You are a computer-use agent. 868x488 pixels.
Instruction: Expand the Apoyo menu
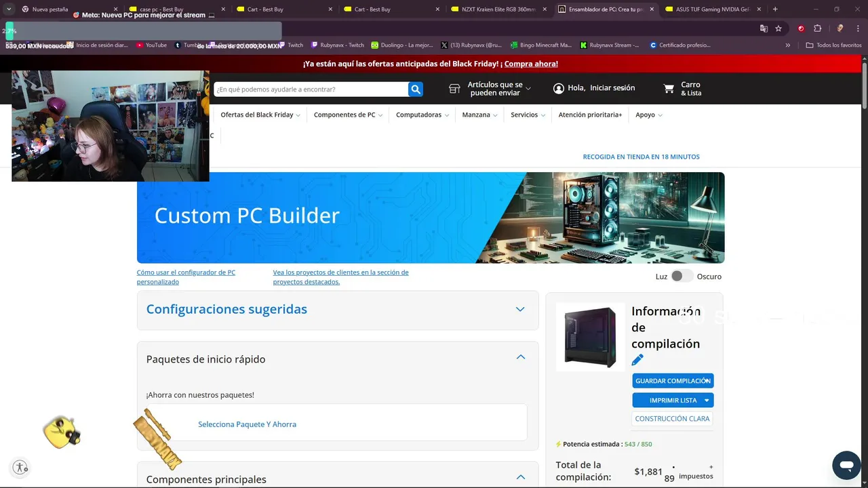(x=649, y=115)
